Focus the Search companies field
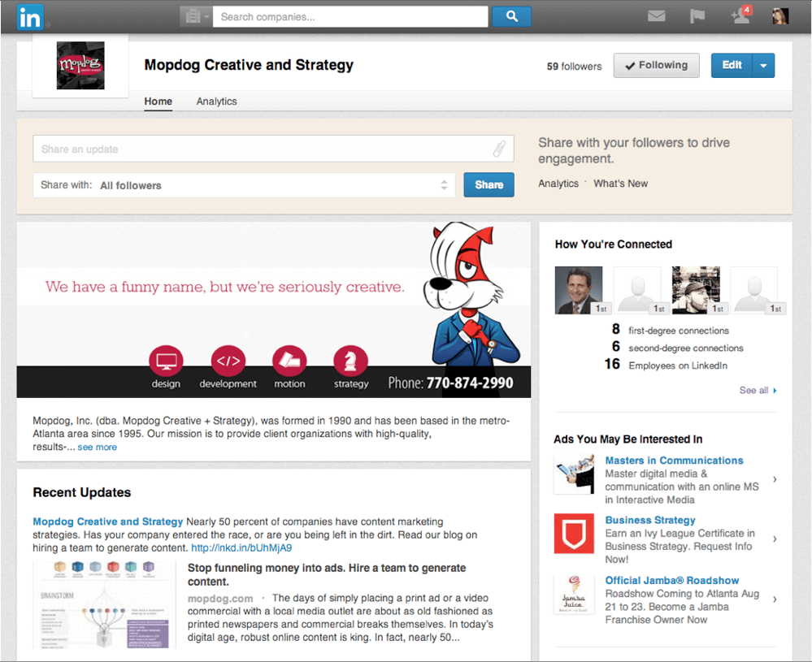The image size is (812, 662). [x=350, y=16]
